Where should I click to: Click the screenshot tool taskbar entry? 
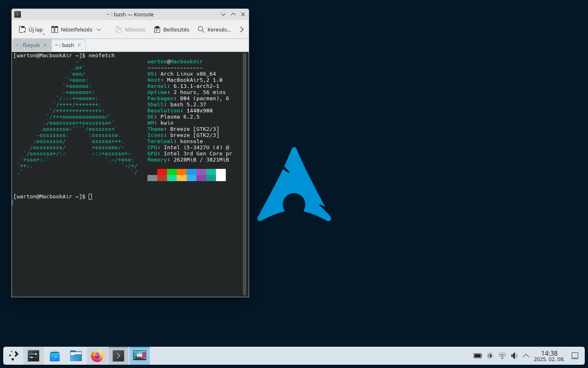coord(140,356)
